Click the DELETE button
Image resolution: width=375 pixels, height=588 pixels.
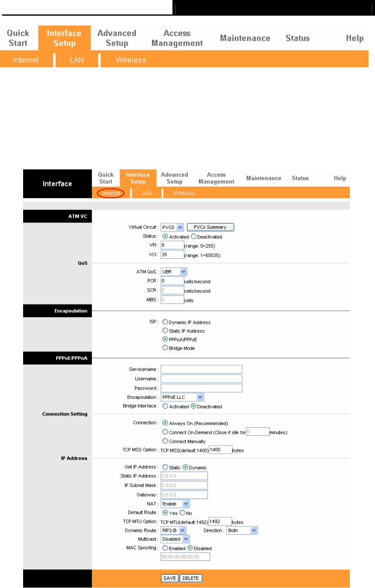tap(191, 578)
